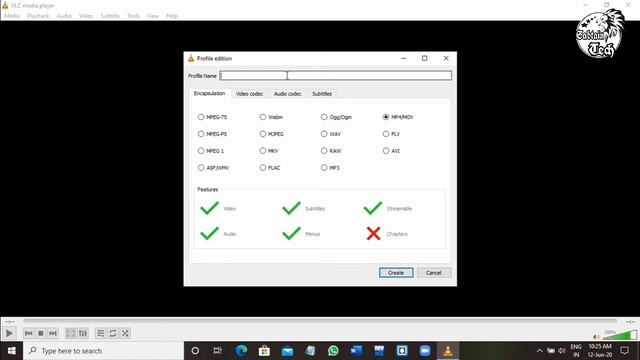This screenshot has width=640, height=360.
Task: Open the Playback menu
Action: point(38,16)
